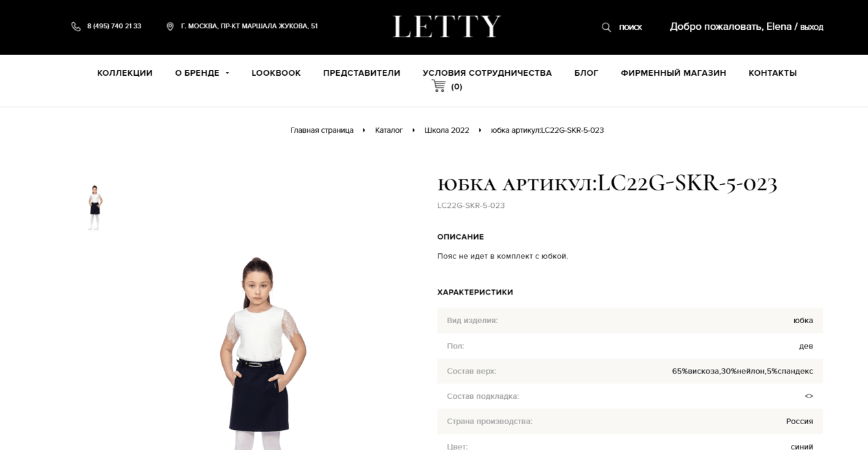Open the shopping cart icon
This screenshot has height=450, width=868.
439,86
